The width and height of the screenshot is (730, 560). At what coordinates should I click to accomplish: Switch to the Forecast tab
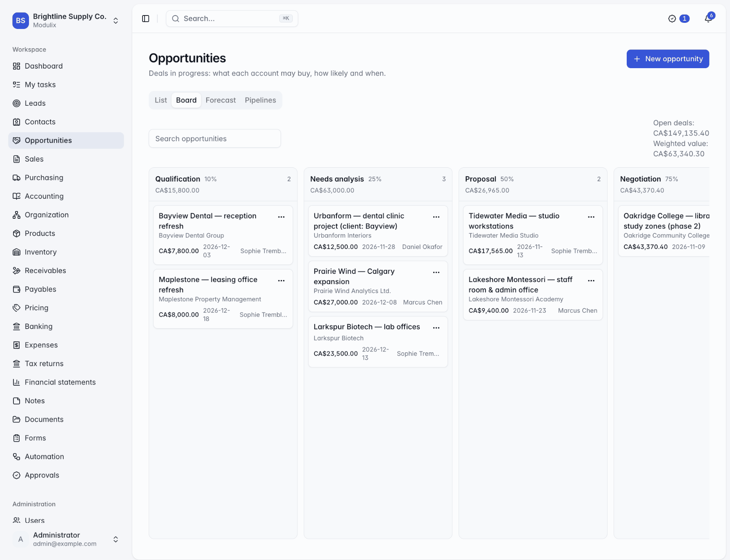coord(220,100)
